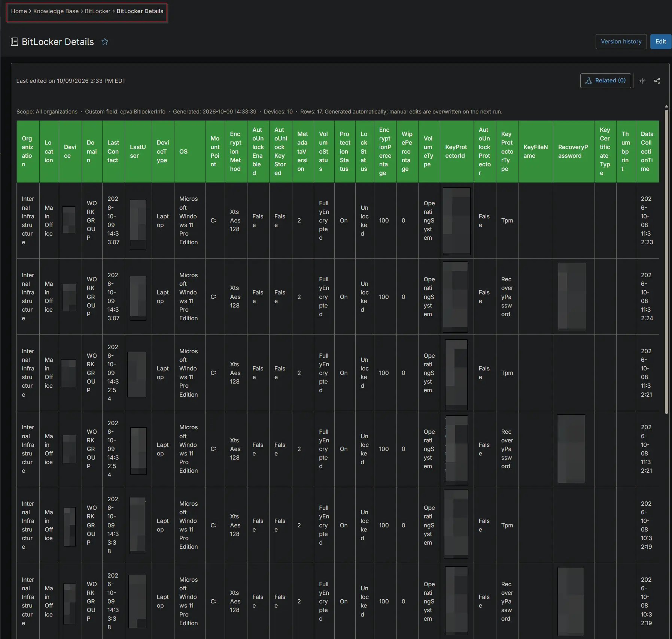Click the LastContact column header
This screenshot has height=639, width=672.
click(113, 151)
